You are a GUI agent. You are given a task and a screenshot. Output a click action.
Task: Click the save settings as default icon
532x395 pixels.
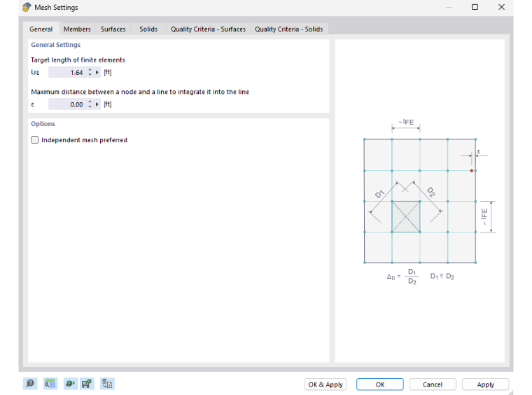point(87,384)
